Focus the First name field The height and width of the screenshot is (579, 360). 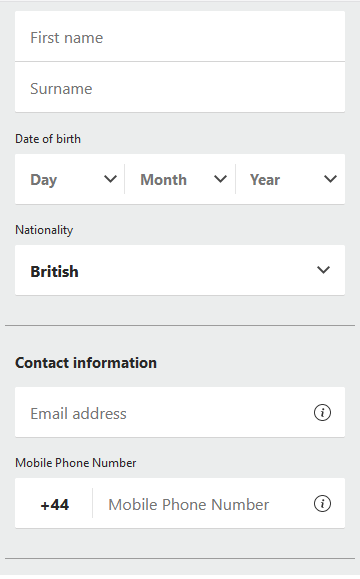pos(180,37)
